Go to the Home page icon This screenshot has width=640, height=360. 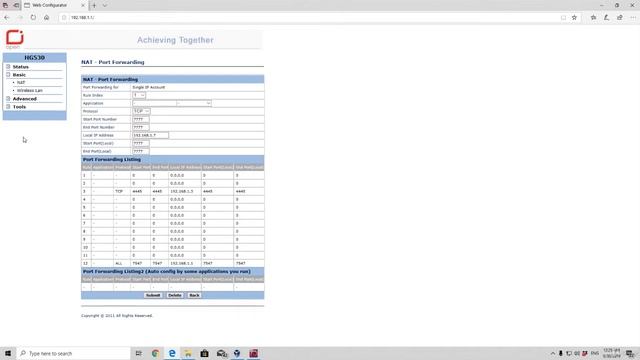coord(47,18)
